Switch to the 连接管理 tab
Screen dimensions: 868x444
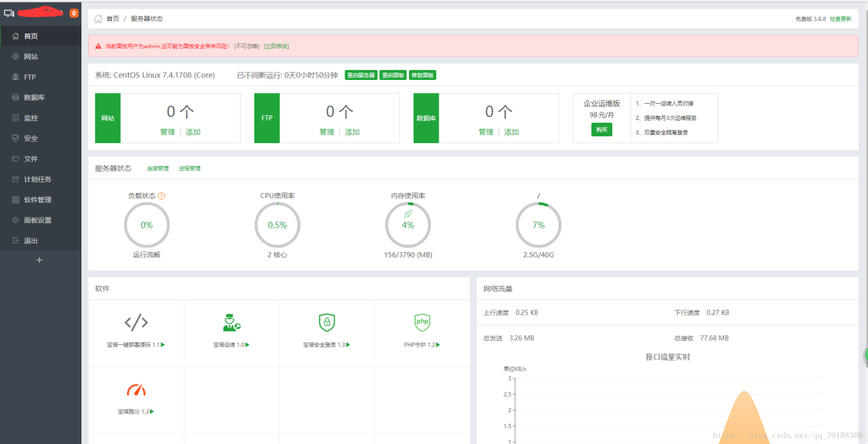point(158,169)
